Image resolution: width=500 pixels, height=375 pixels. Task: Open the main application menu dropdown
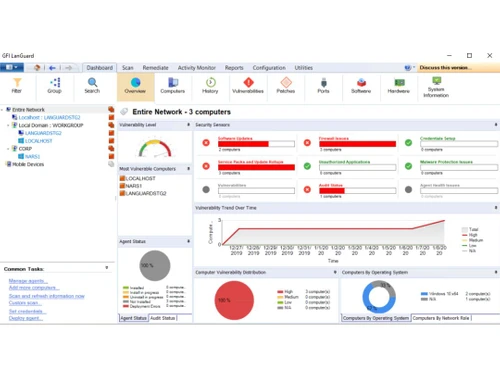11,68
